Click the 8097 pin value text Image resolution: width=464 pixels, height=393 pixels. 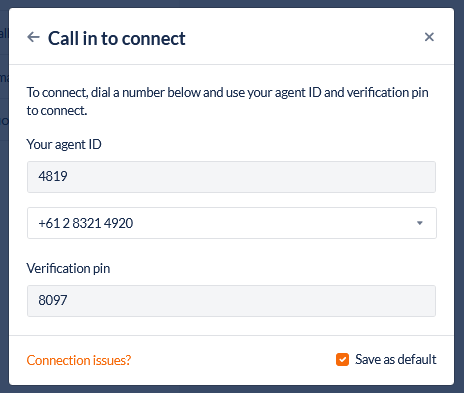tap(53, 300)
